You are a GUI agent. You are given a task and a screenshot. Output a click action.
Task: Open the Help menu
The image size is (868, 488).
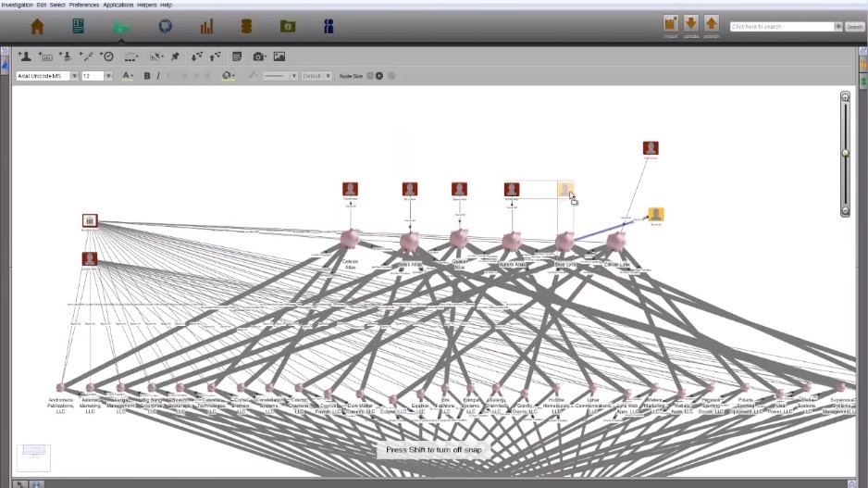point(166,5)
